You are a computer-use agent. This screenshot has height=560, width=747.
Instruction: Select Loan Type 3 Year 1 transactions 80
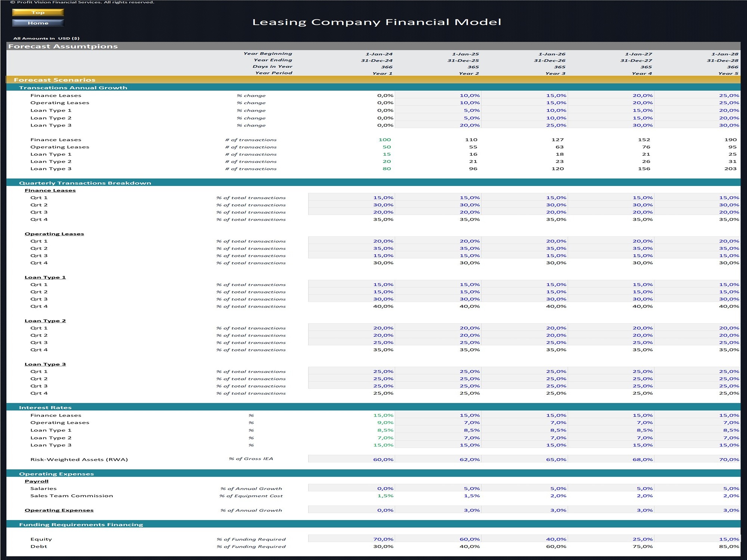tap(387, 169)
